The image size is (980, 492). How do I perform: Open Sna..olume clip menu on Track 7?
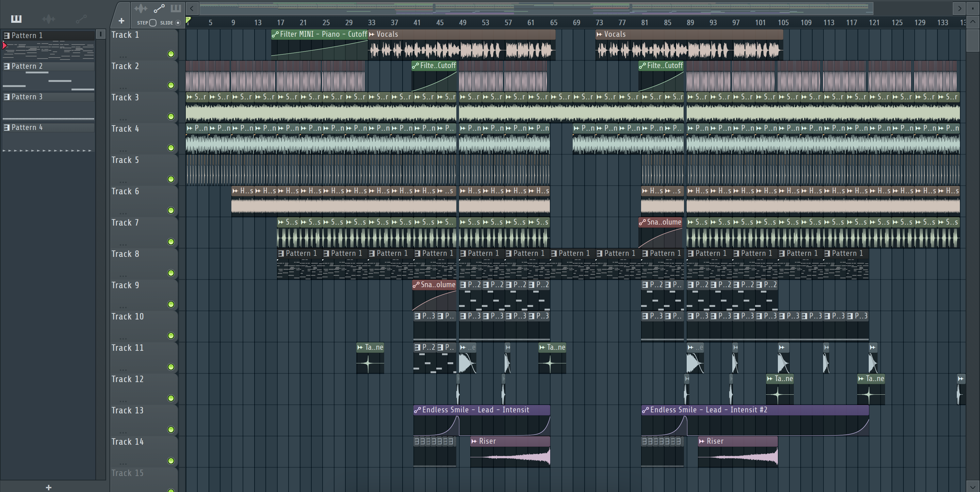(642, 222)
